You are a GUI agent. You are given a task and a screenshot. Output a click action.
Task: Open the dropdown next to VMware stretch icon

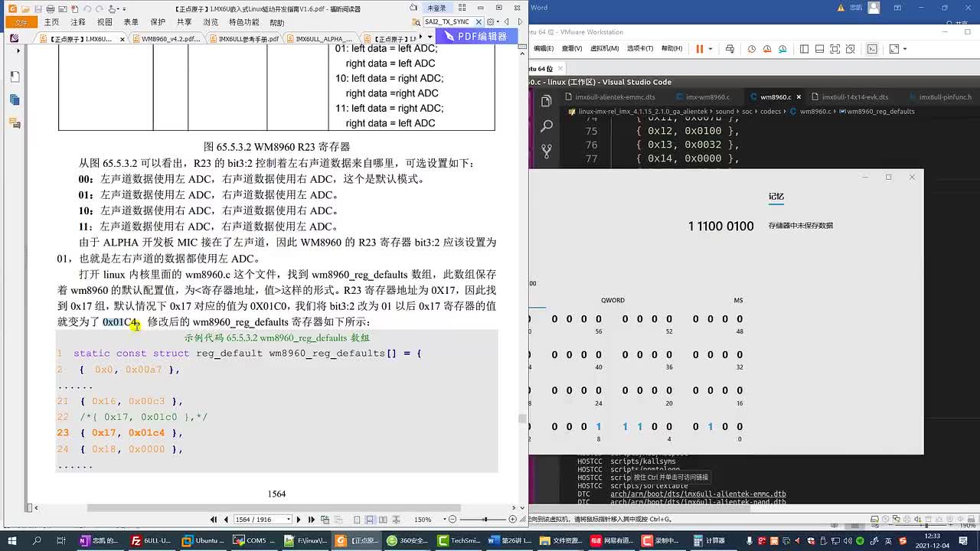(904, 49)
